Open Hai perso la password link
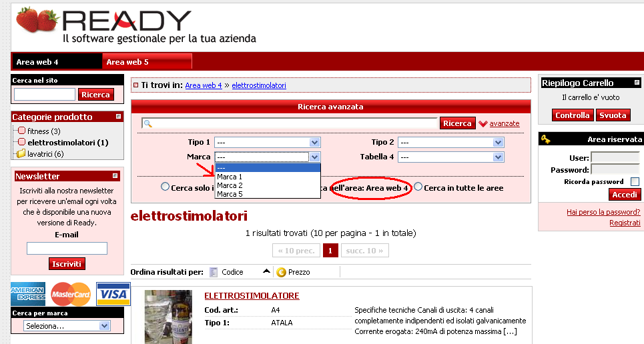The height and width of the screenshot is (344, 644). pyautogui.click(x=603, y=212)
